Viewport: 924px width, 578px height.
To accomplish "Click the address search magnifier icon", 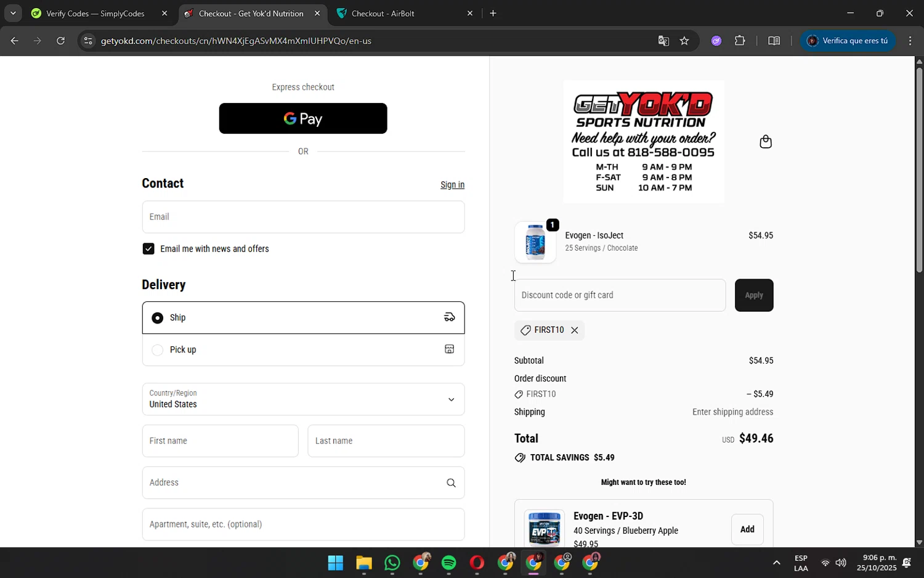I will [451, 483].
